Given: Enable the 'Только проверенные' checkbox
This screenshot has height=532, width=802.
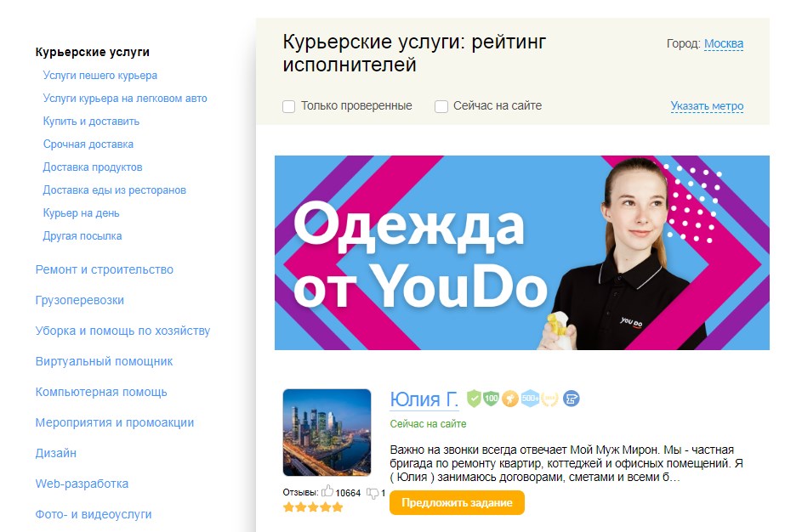Looking at the screenshot, I should pos(289,106).
